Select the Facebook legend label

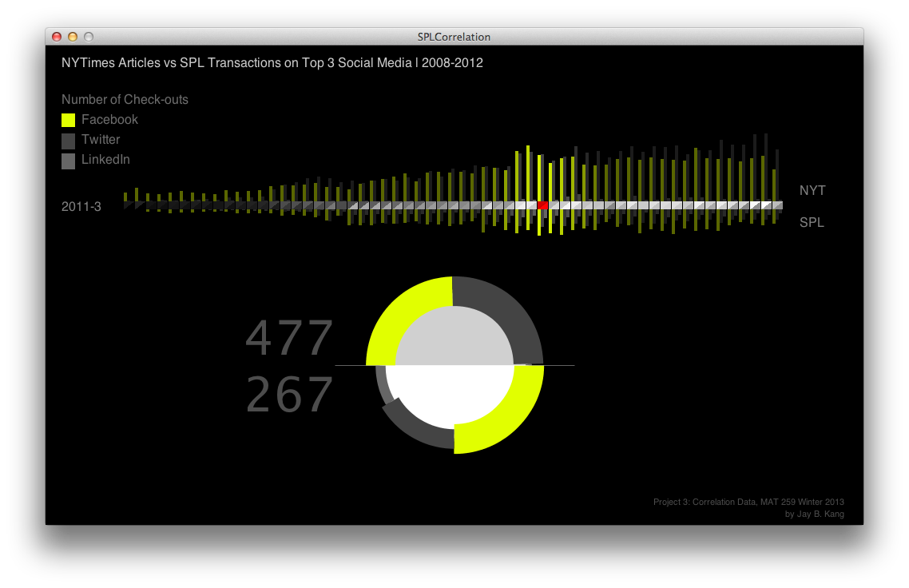(109, 120)
